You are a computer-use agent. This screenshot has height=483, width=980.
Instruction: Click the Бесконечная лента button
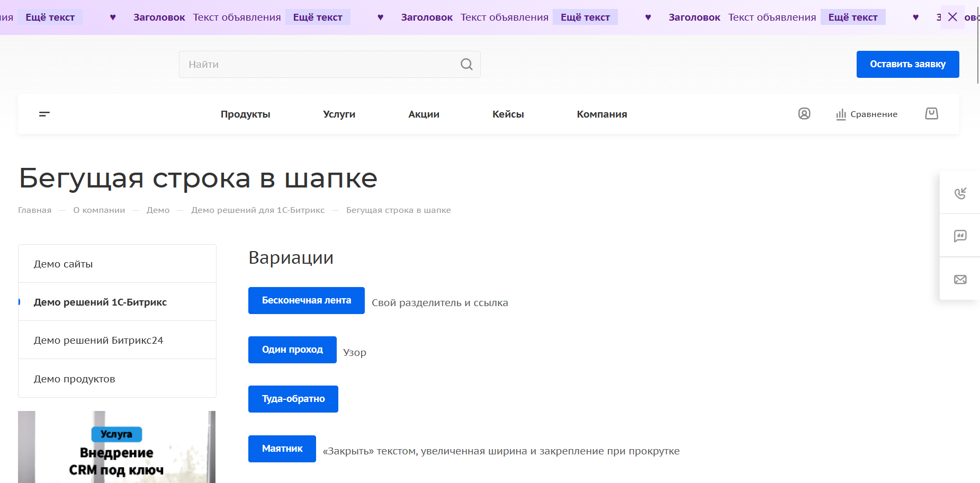point(307,300)
